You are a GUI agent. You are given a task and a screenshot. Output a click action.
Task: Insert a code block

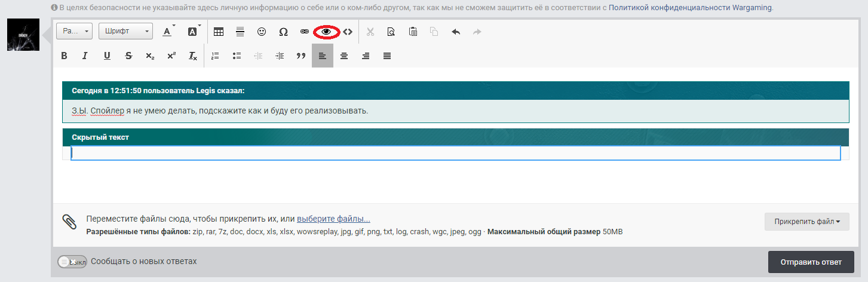tap(348, 32)
